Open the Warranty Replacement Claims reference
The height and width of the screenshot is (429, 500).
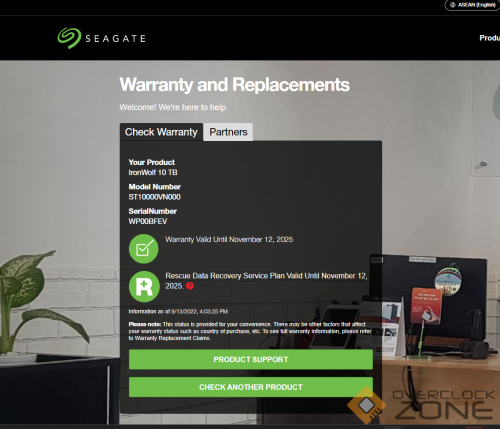click(172, 338)
